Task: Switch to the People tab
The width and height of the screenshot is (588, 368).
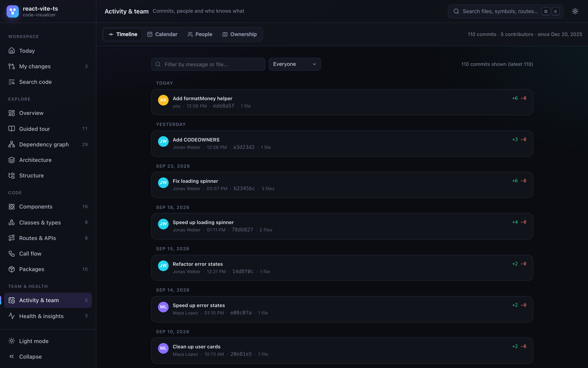Action: (x=200, y=34)
